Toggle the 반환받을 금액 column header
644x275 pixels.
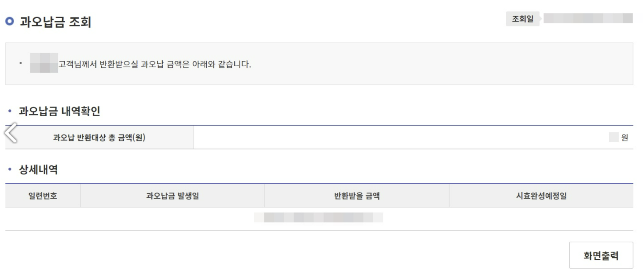click(x=356, y=195)
